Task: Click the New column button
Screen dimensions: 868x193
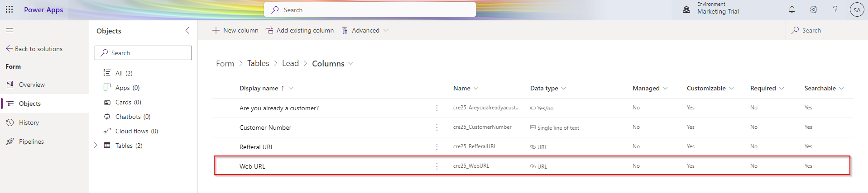Action: pos(235,30)
